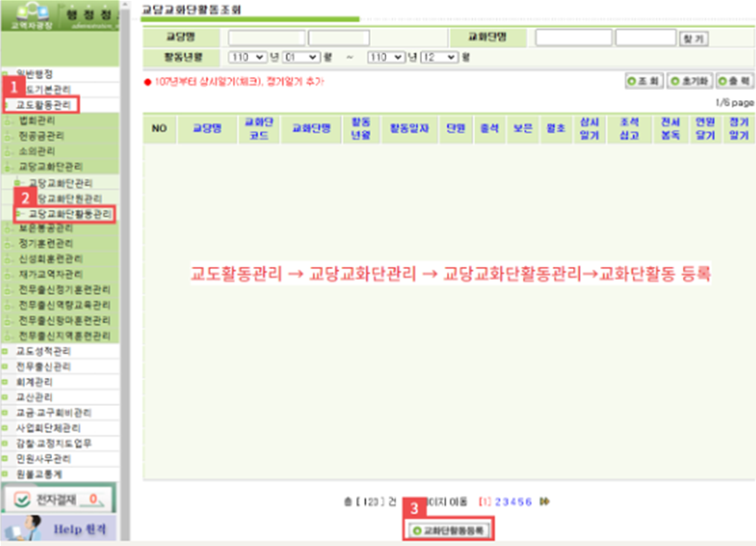The height and width of the screenshot is (546, 756).
Task: Click the 출력 print icon button
Action: click(x=732, y=82)
